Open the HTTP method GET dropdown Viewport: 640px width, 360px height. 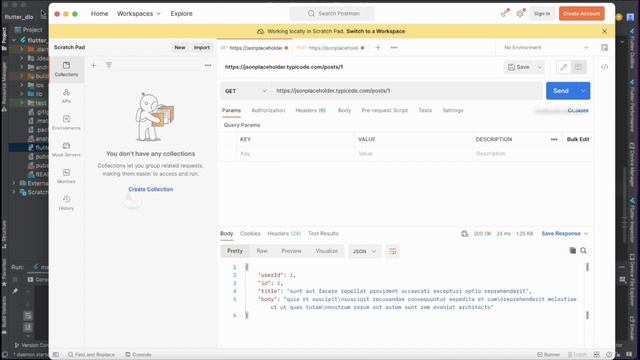246,91
